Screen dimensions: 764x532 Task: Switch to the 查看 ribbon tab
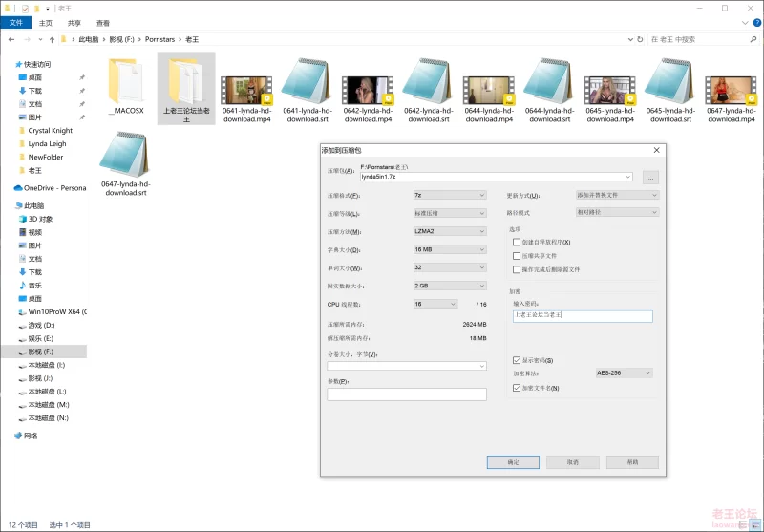pyautogui.click(x=102, y=23)
